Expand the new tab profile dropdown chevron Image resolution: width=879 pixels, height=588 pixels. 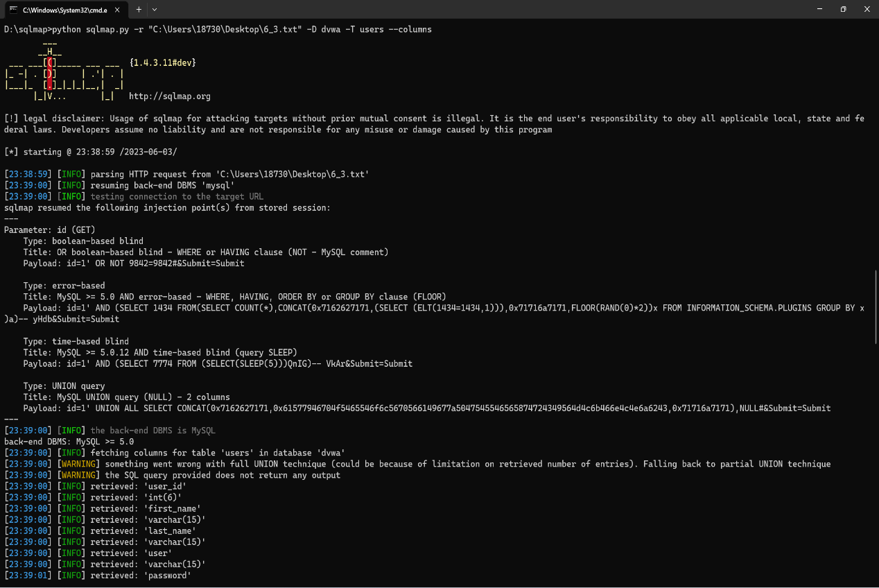tap(154, 10)
